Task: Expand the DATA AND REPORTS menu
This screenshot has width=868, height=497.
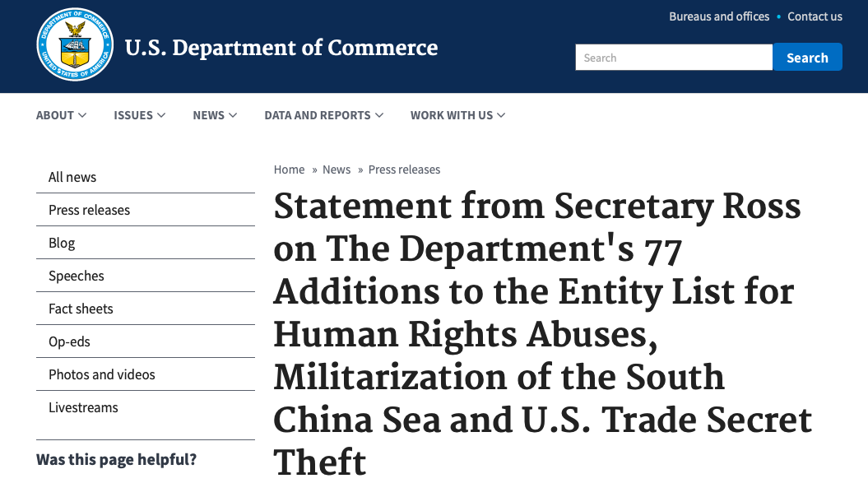Action: (323, 115)
